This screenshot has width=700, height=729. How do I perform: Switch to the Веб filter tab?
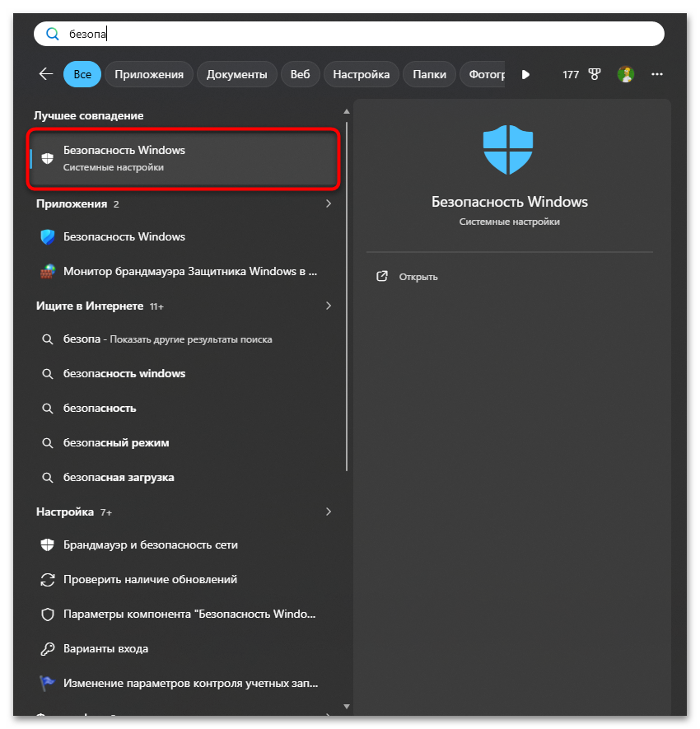[301, 74]
